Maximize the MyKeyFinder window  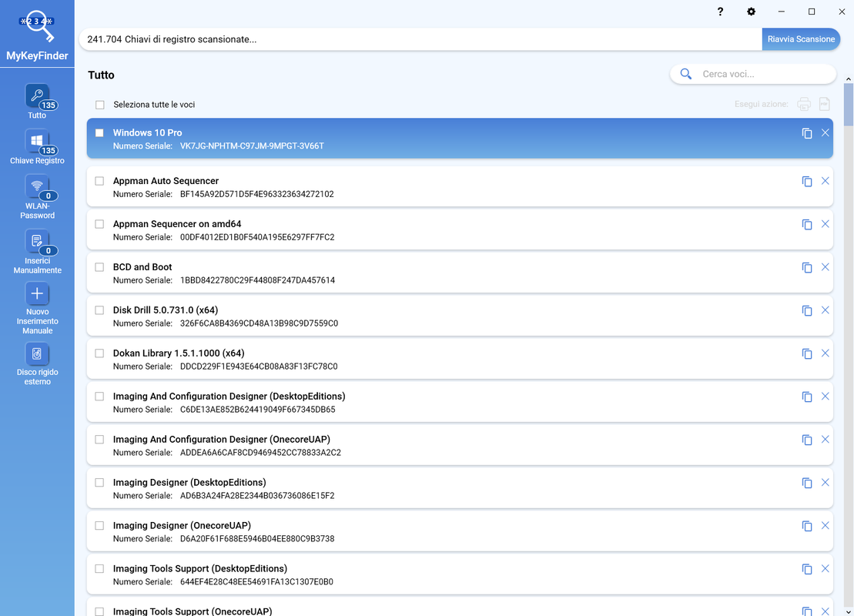tap(812, 12)
